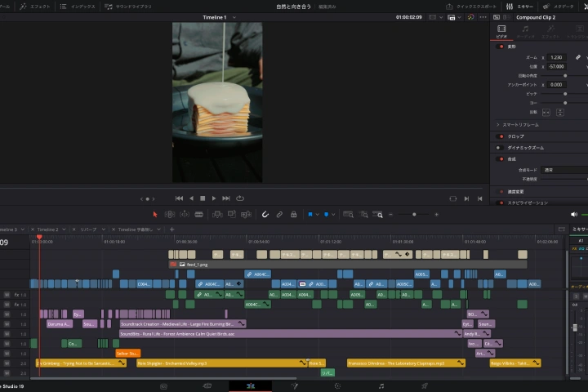Click the Insert Clip toolbar icon
The width and height of the screenshot is (588, 392).
click(217, 214)
